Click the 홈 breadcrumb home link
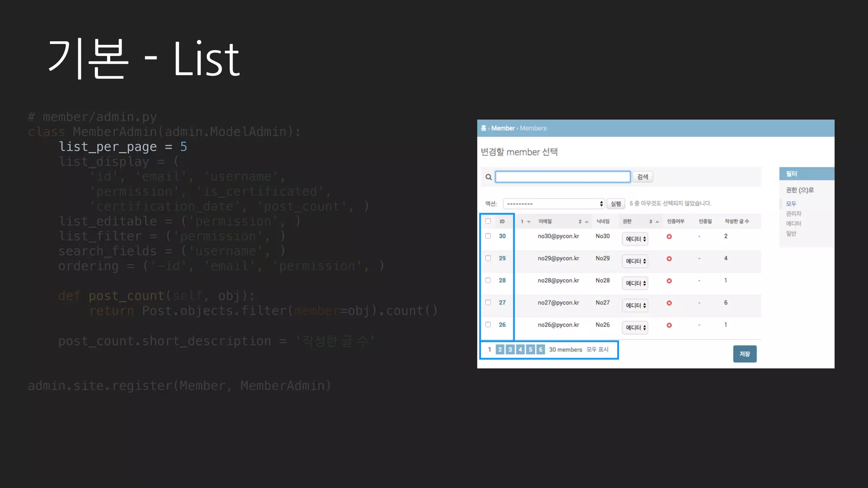 (484, 128)
